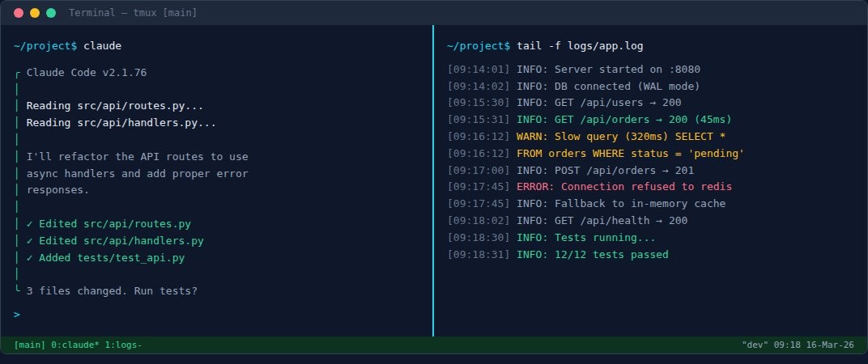Click the green maximize window dot
The height and width of the screenshot is (364, 868).
pyautogui.click(x=51, y=13)
